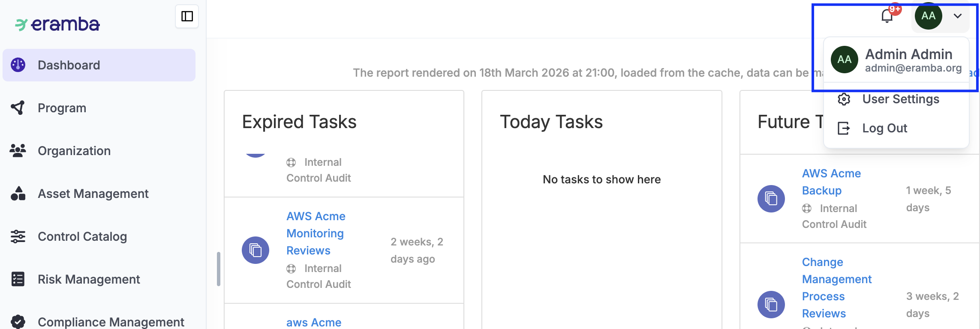Open the aws Acme task link
Screen dimensions: 980x329
click(x=314, y=322)
